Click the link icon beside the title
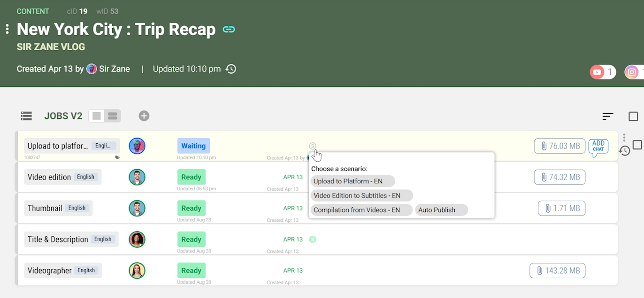The image size is (644, 298). [x=229, y=30]
